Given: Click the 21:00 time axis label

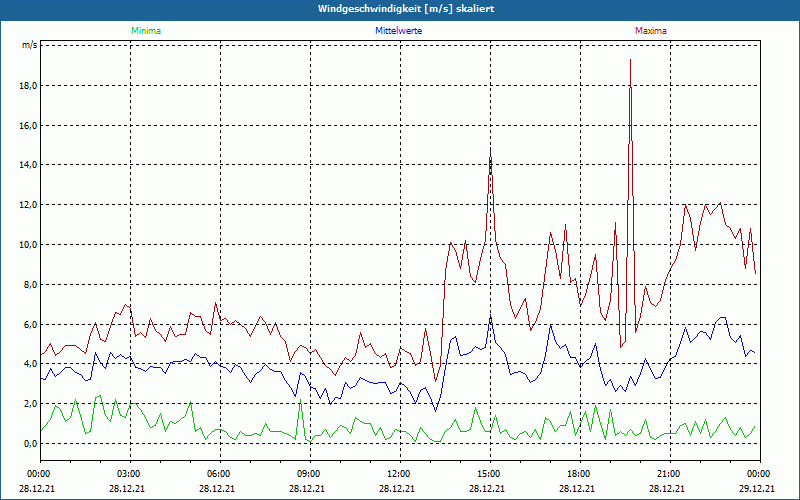Looking at the screenshot, I should 669,474.
